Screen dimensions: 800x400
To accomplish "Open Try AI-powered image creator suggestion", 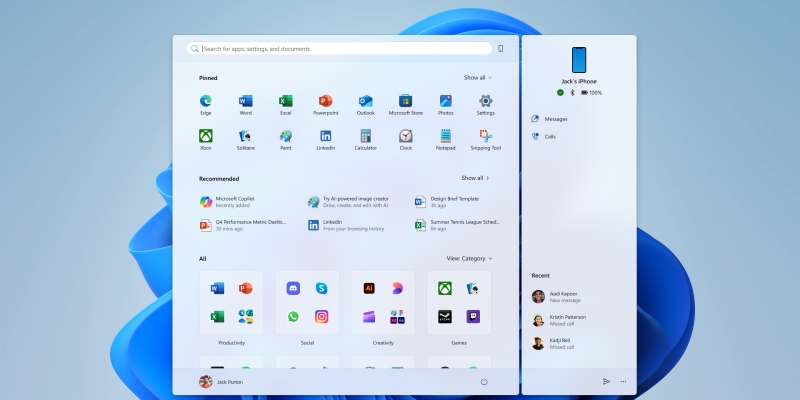I will point(348,202).
